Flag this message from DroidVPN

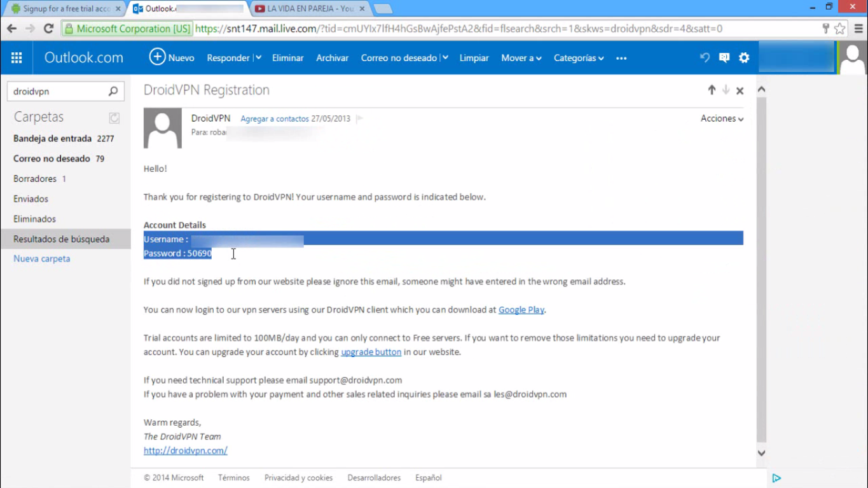click(359, 119)
